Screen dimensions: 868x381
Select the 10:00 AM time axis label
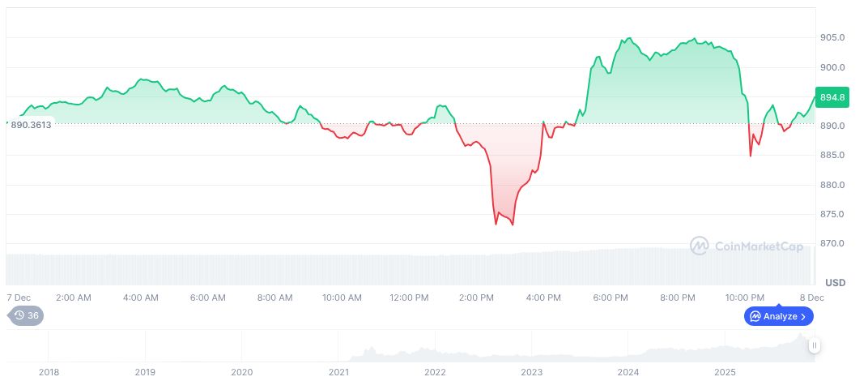pos(342,298)
